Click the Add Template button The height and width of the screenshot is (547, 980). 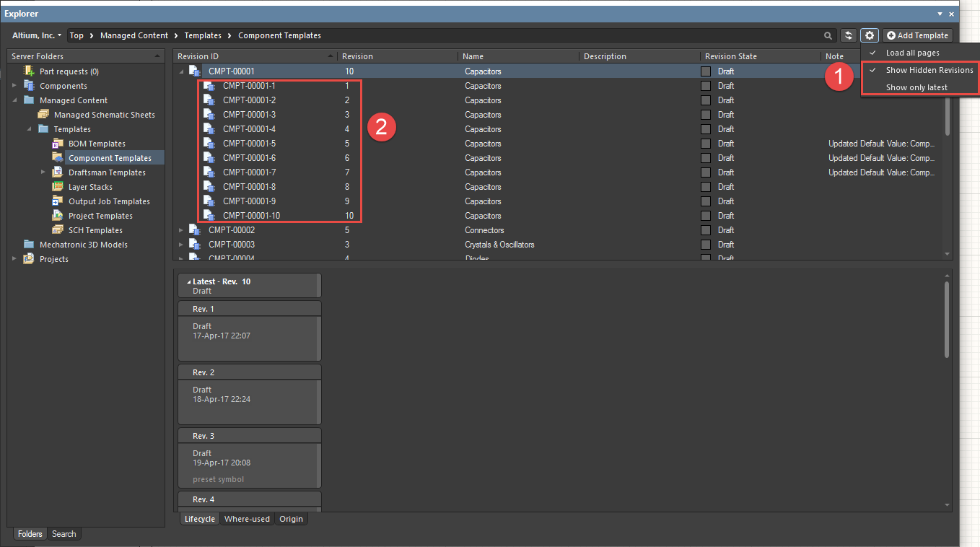(917, 35)
